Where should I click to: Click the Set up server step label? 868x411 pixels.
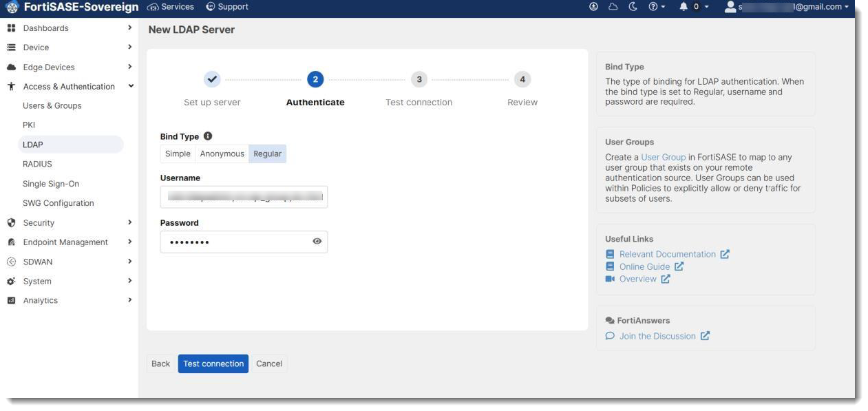(x=212, y=103)
